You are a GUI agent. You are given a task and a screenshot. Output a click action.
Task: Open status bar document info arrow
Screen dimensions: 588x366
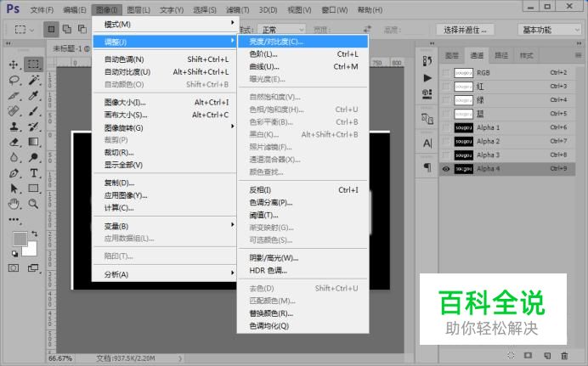(x=180, y=358)
